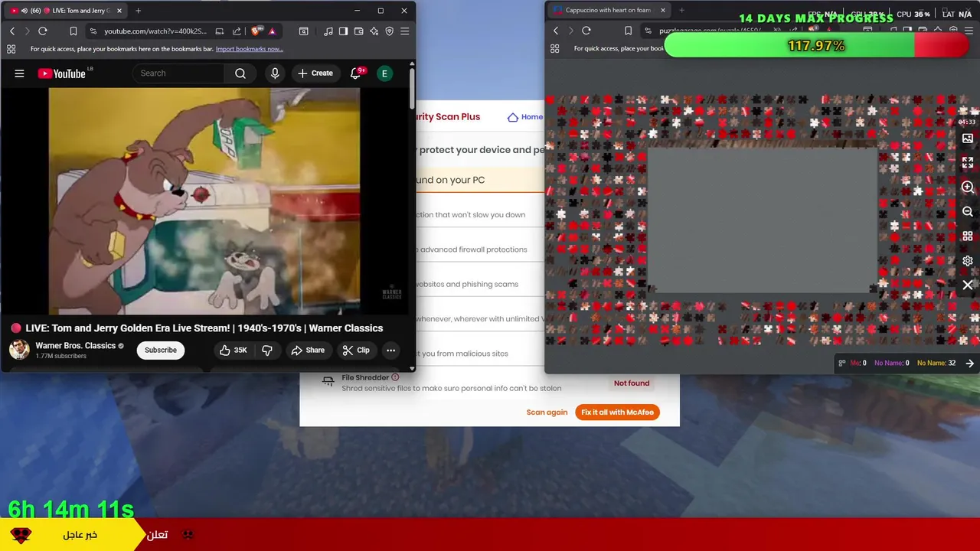
Task: Open more actions for the video
Action: pyautogui.click(x=390, y=350)
